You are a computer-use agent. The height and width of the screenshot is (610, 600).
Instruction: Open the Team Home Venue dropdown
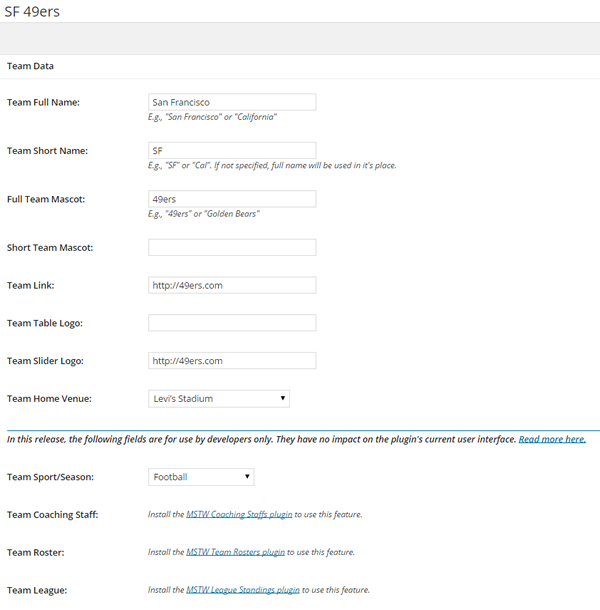[x=219, y=399]
